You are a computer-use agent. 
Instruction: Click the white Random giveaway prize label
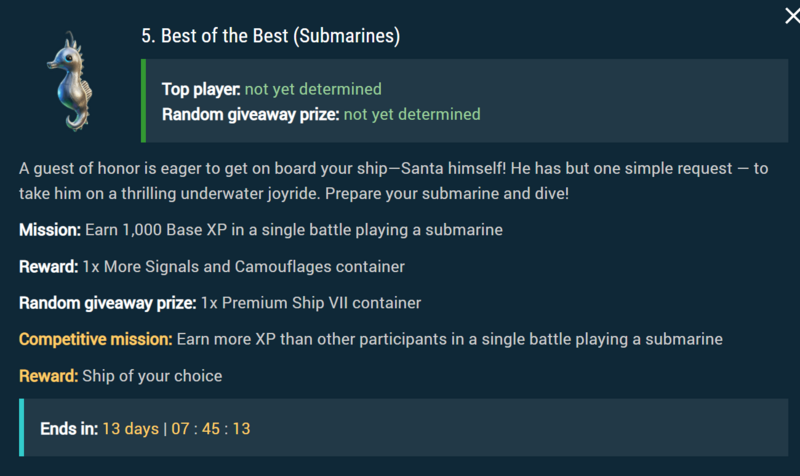107,303
